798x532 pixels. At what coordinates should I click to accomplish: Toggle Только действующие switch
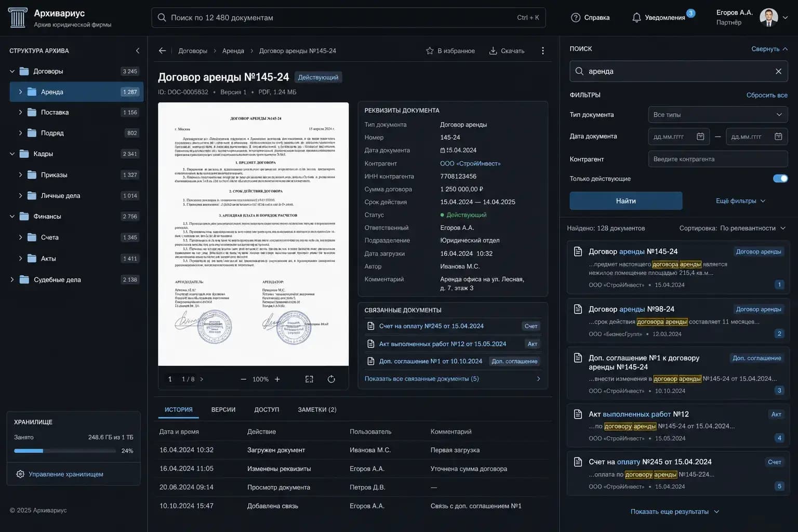pos(780,179)
